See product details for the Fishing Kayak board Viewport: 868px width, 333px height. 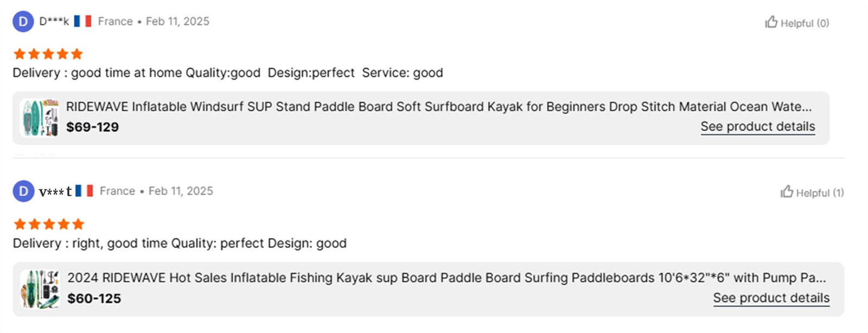[x=771, y=298]
